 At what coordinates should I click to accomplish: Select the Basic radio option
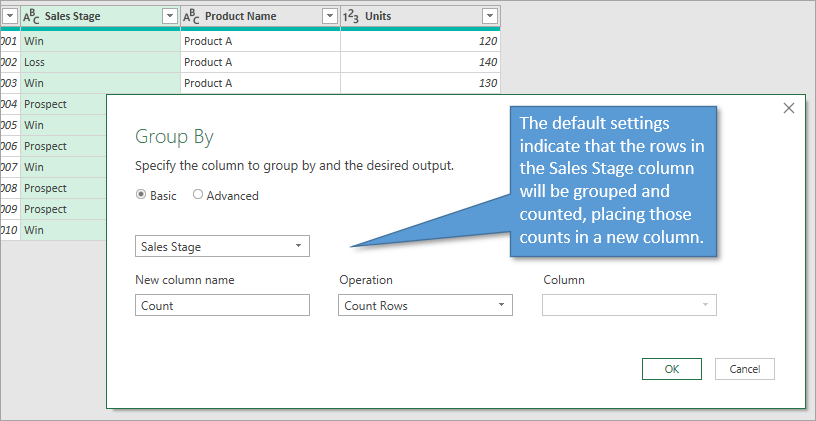[141, 195]
